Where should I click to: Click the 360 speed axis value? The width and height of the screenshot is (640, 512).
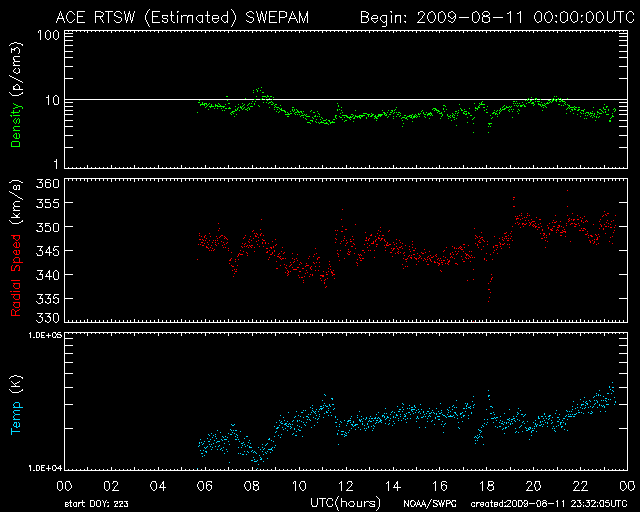coord(47,183)
